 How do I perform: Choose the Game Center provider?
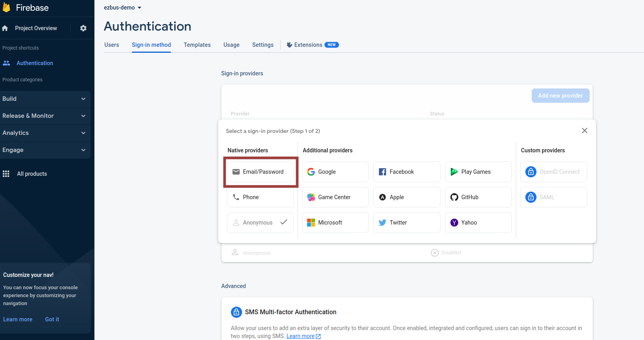click(335, 197)
